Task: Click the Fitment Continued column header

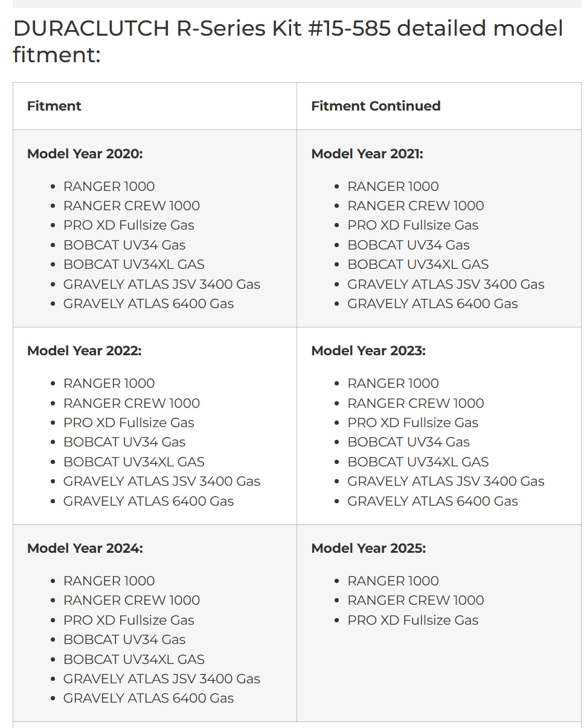Action: 376,106
